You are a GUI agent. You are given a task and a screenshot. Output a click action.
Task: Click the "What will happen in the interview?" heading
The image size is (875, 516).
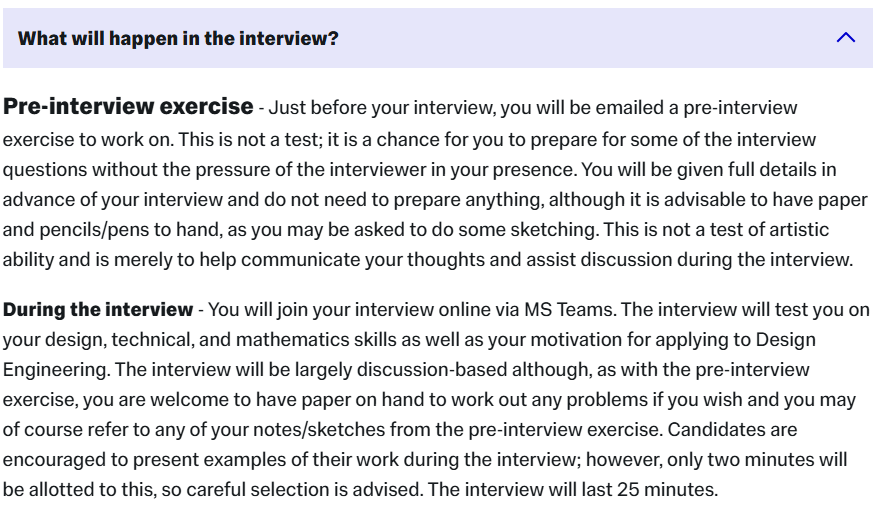point(178,38)
